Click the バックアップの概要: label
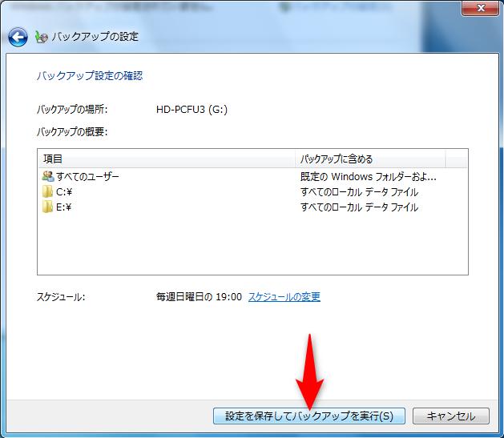 [72, 131]
